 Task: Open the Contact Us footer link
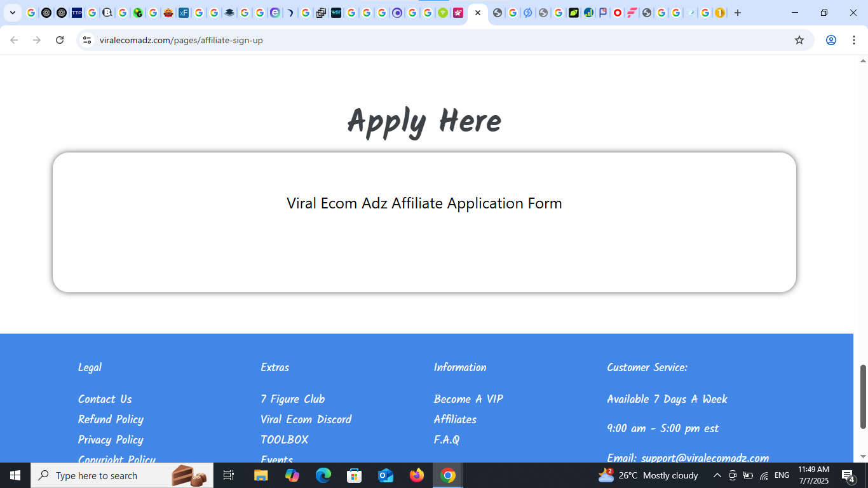click(x=105, y=399)
